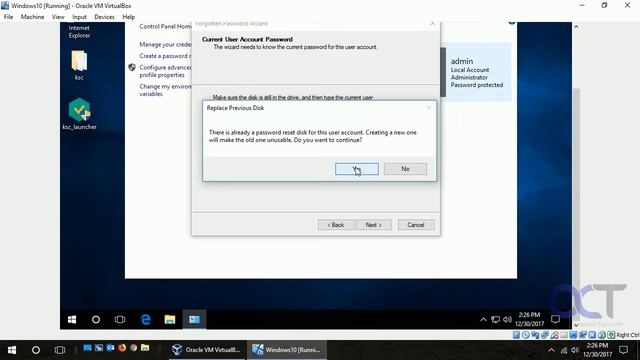Close the Forgotten Password Wizard window
The image size is (640, 360).
(x=432, y=24)
